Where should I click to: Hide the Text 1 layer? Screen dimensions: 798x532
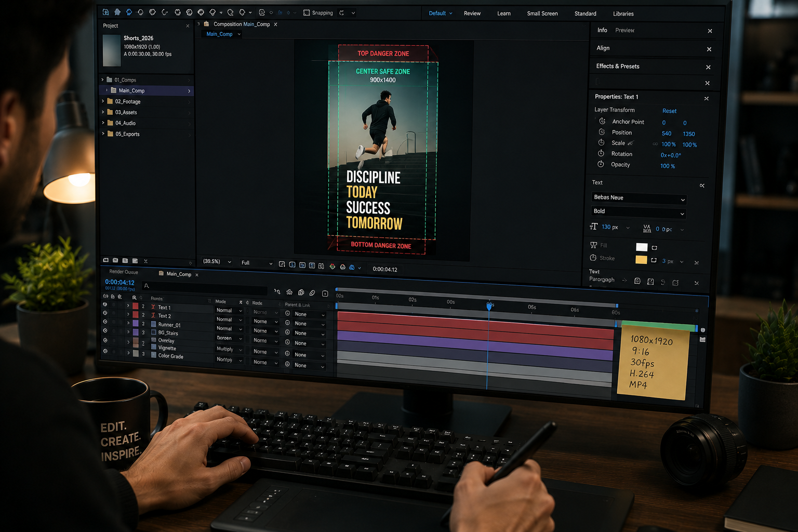(105, 304)
